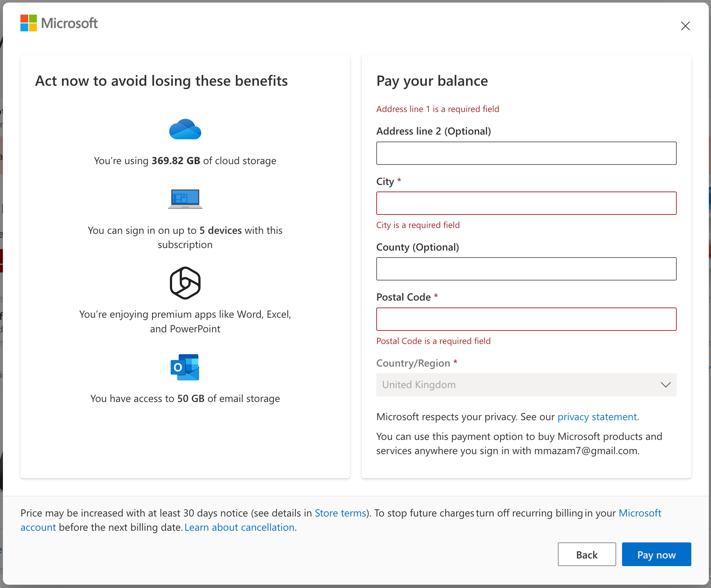This screenshot has width=711, height=588.
Task: Click the Back button
Action: pos(587,554)
